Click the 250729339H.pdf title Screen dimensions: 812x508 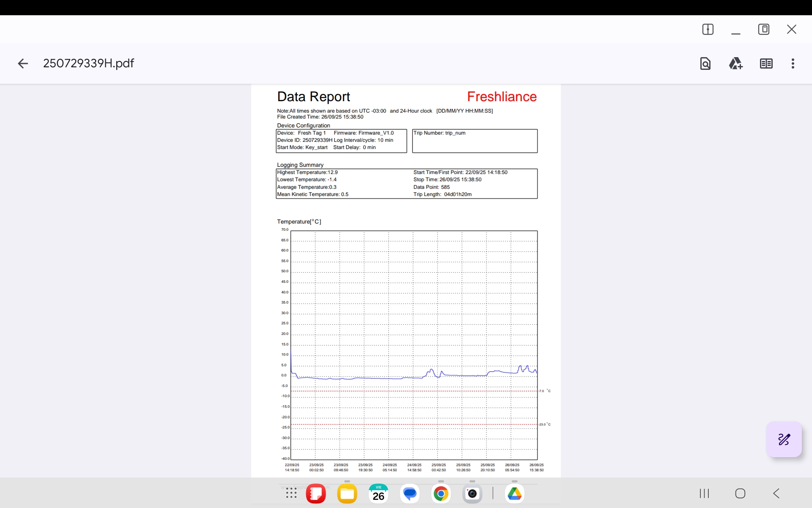(88, 63)
